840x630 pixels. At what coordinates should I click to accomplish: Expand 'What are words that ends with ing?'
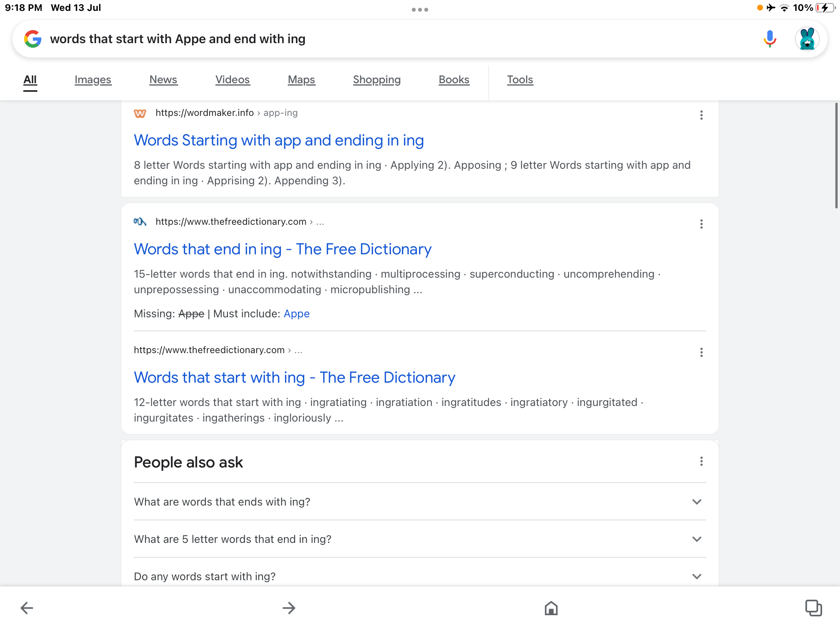pyautogui.click(x=696, y=502)
